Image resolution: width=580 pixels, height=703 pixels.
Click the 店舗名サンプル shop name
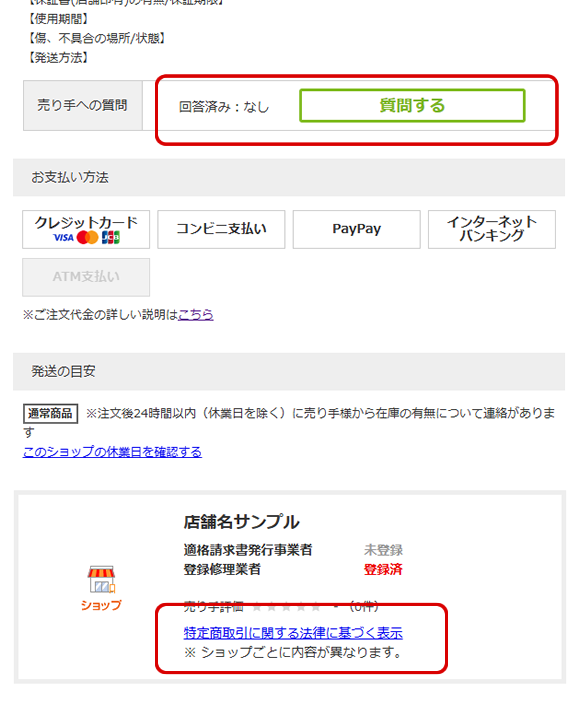241,522
